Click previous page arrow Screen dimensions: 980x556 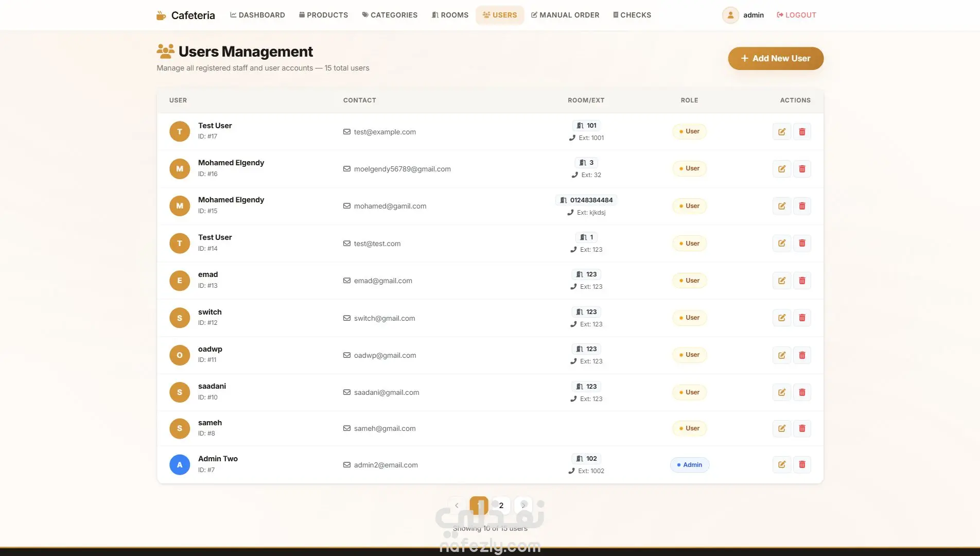(x=457, y=506)
